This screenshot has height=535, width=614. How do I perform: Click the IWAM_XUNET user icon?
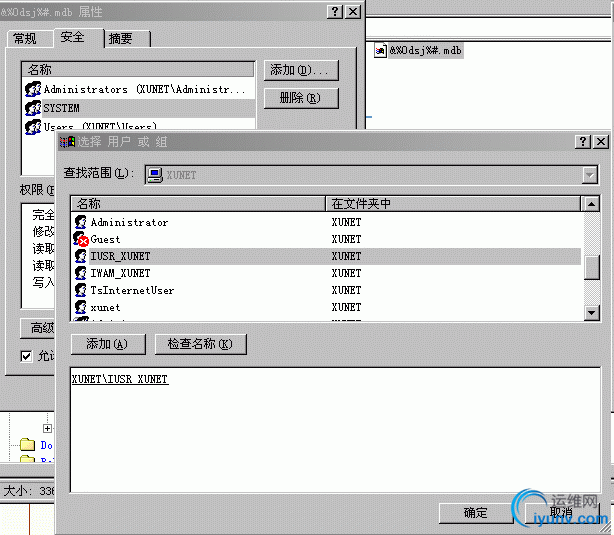pos(81,273)
